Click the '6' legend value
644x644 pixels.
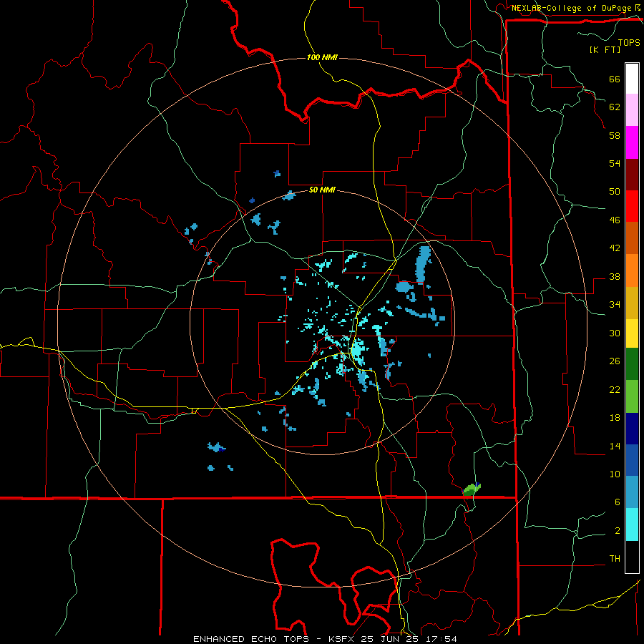618,502
